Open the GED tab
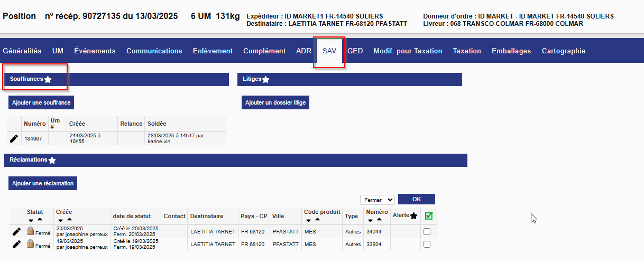Image resolution: width=644 pixels, height=263 pixels. (x=355, y=51)
